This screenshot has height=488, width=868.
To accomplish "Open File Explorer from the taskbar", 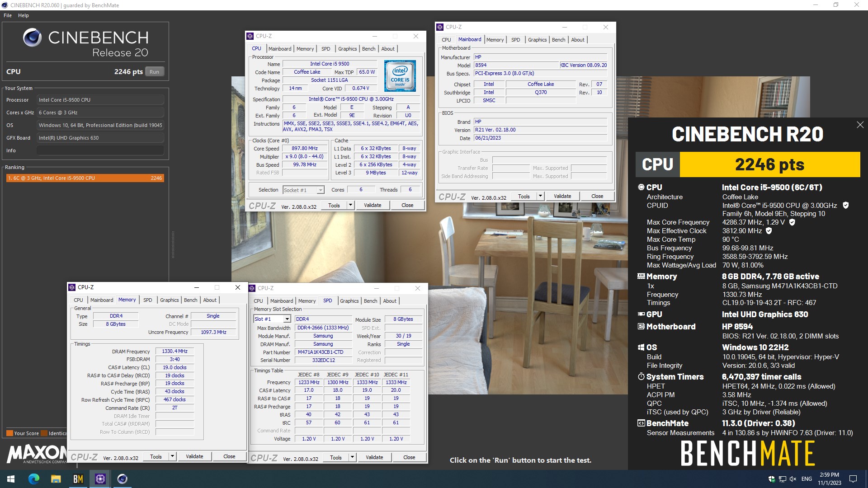I will pos(56,479).
